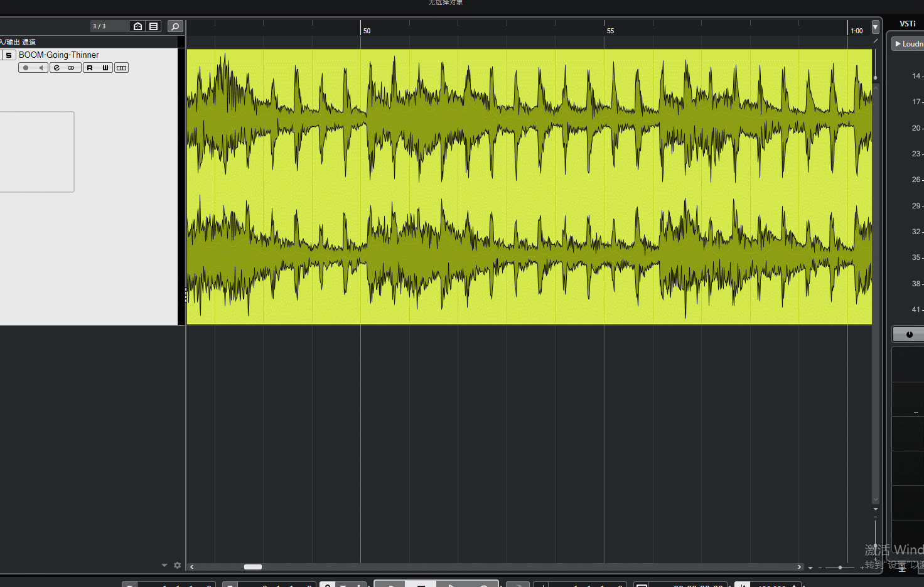Select the yellow-green audio event waveform
Viewport: 924px width, 587px height.
(529, 187)
